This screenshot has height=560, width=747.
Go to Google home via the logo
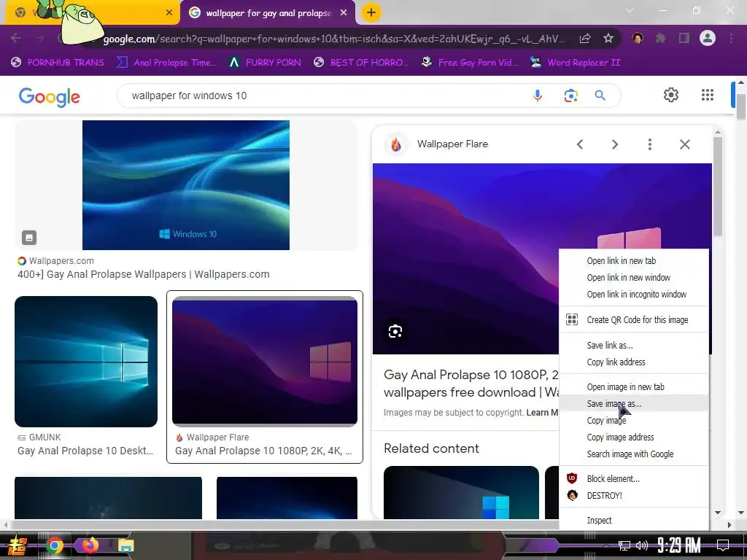pos(50,97)
